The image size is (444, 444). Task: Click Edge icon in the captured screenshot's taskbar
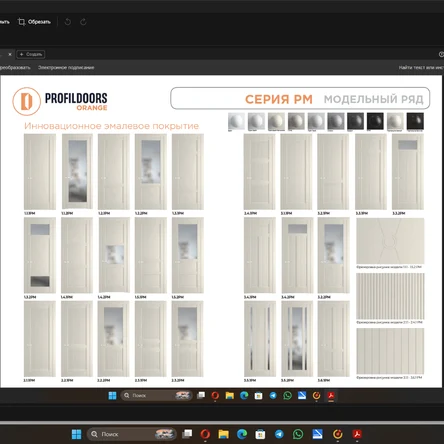244,395
